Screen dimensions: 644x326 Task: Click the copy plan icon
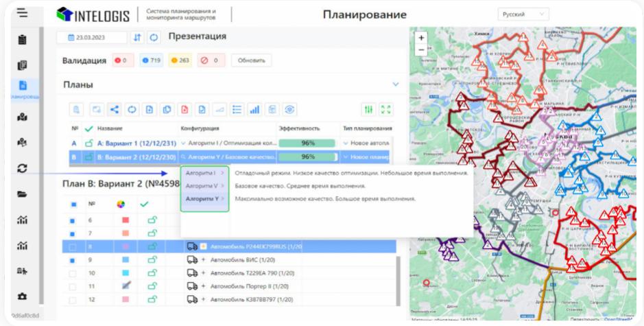tap(167, 109)
